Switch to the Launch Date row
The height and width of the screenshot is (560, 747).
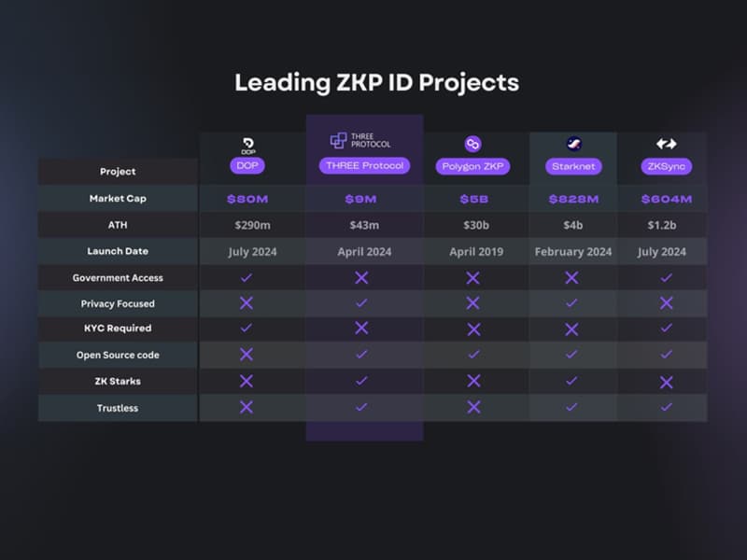[x=117, y=250]
